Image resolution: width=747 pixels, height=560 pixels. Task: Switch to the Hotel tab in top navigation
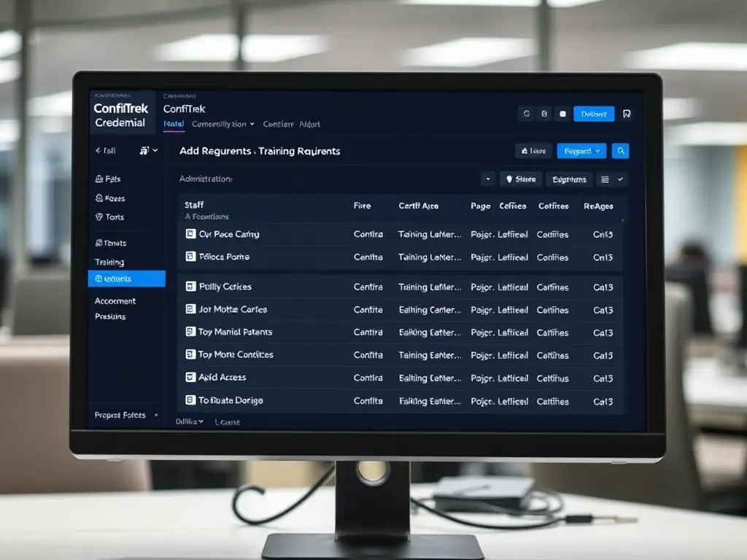tap(173, 125)
